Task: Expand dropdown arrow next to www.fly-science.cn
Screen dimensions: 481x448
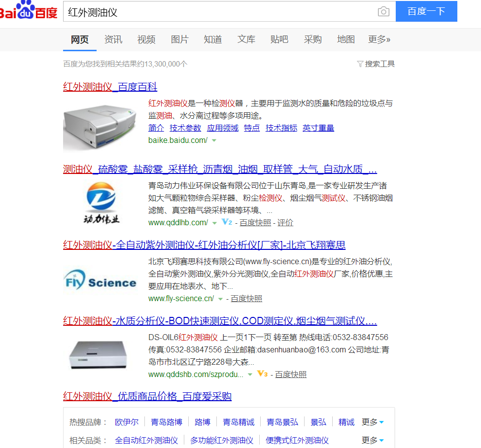Action: tap(220, 299)
